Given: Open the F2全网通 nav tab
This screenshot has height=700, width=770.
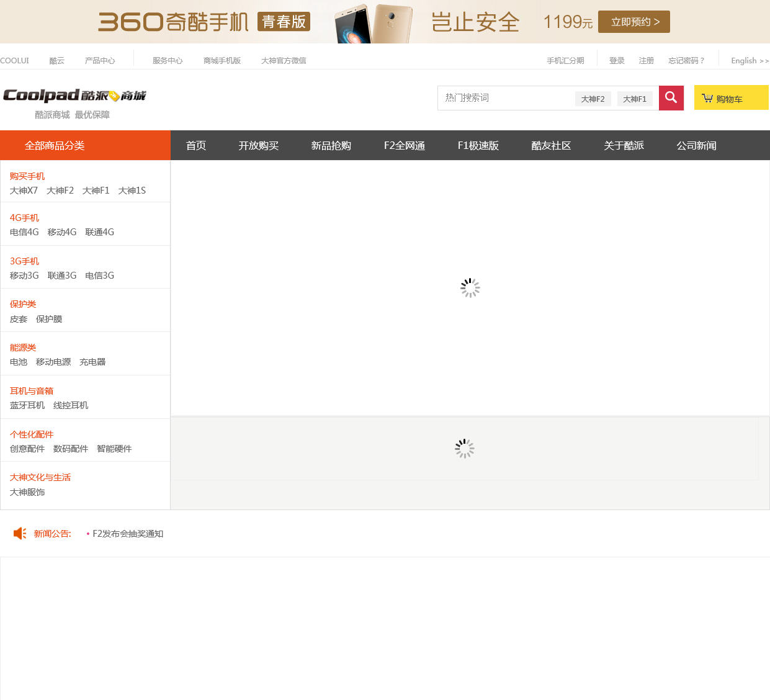Looking at the screenshot, I should click(x=405, y=145).
